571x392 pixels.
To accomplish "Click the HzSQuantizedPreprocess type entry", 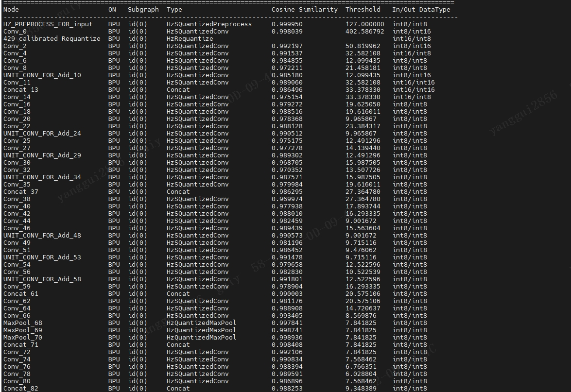I will [x=209, y=24].
